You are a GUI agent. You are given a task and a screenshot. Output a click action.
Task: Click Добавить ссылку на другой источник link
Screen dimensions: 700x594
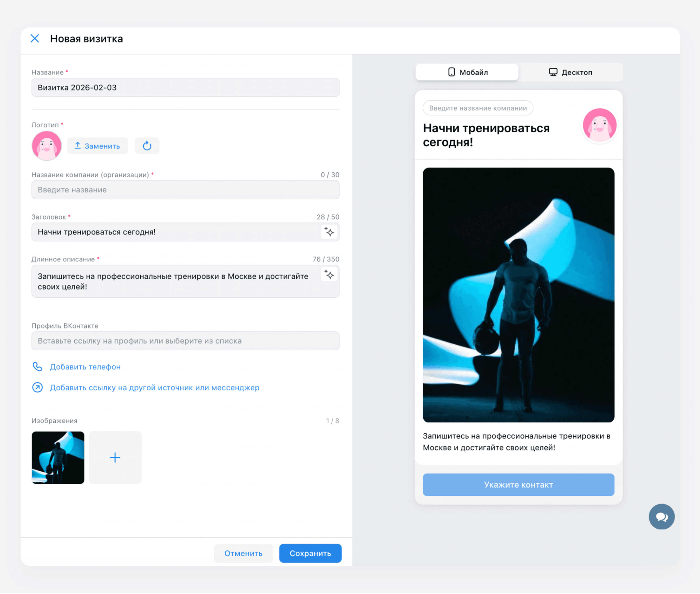coord(155,388)
